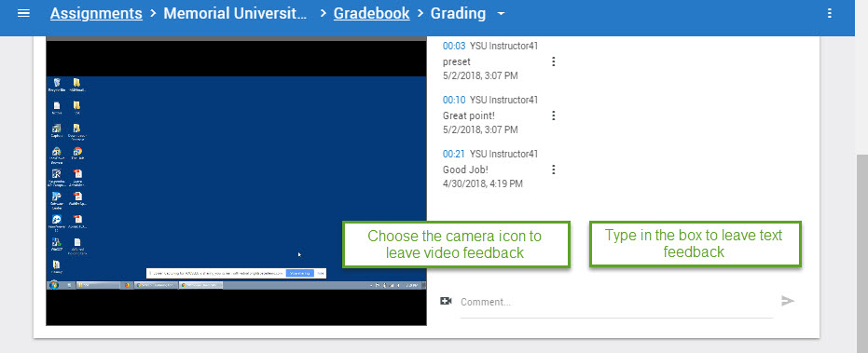Go to Assignments breadcrumb link
The width and height of the screenshot is (868, 353).
click(x=96, y=13)
